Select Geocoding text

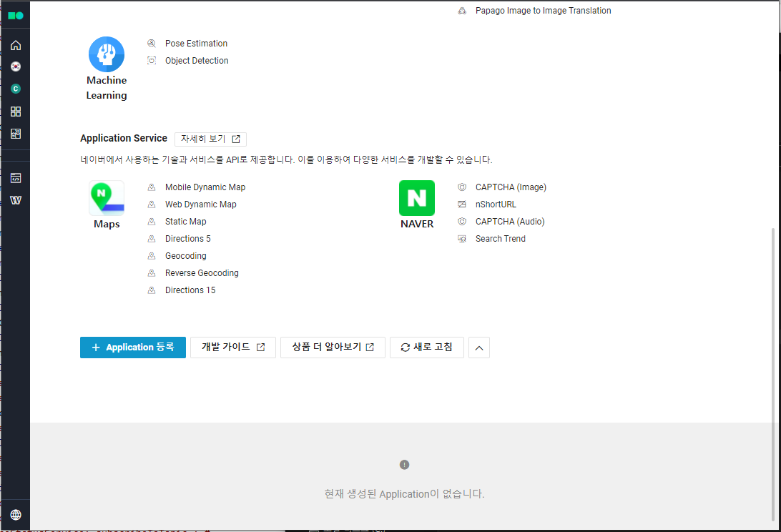coord(186,256)
